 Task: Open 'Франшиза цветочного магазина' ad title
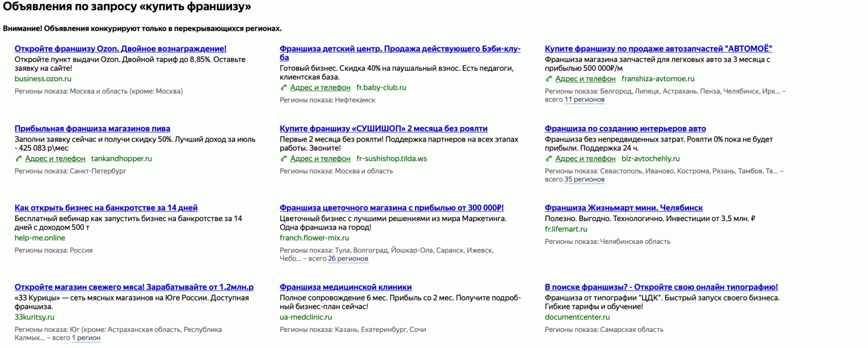[392, 208]
